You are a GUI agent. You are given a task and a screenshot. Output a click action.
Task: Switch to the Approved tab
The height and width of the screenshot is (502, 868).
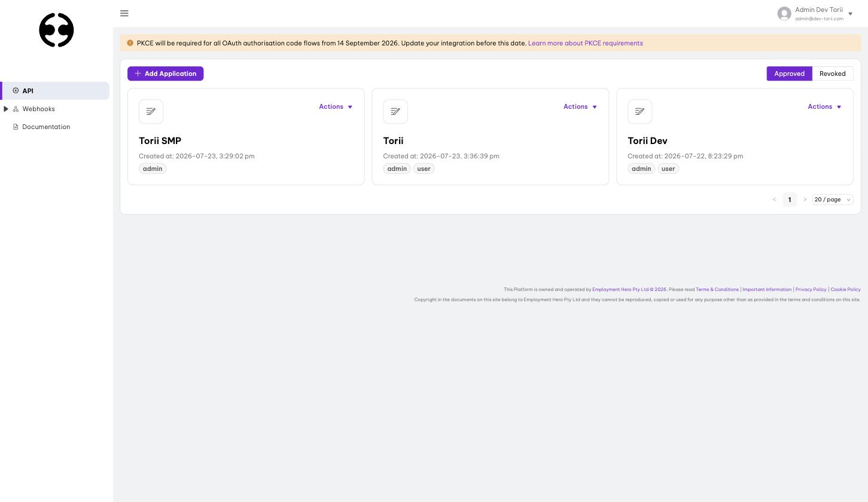789,74
